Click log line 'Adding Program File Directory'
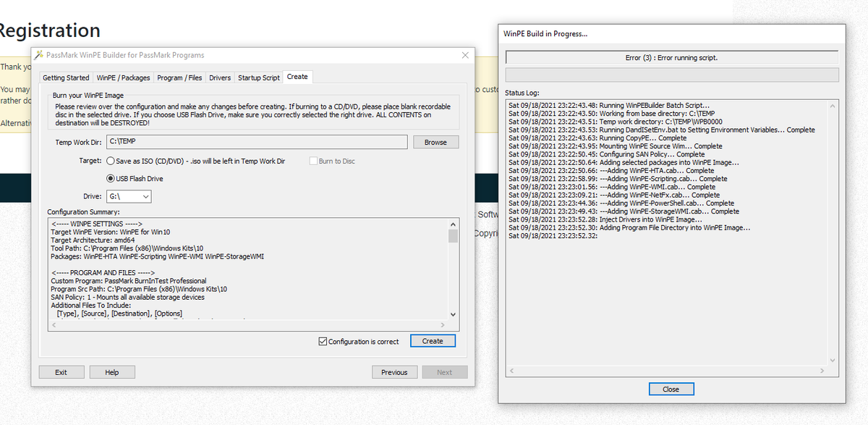The width and height of the screenshot is (868, 425). 629,227
